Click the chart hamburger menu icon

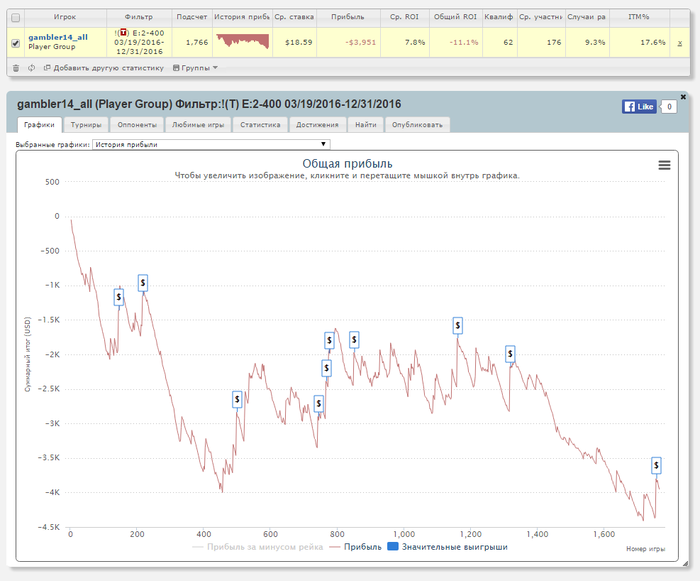664,166
